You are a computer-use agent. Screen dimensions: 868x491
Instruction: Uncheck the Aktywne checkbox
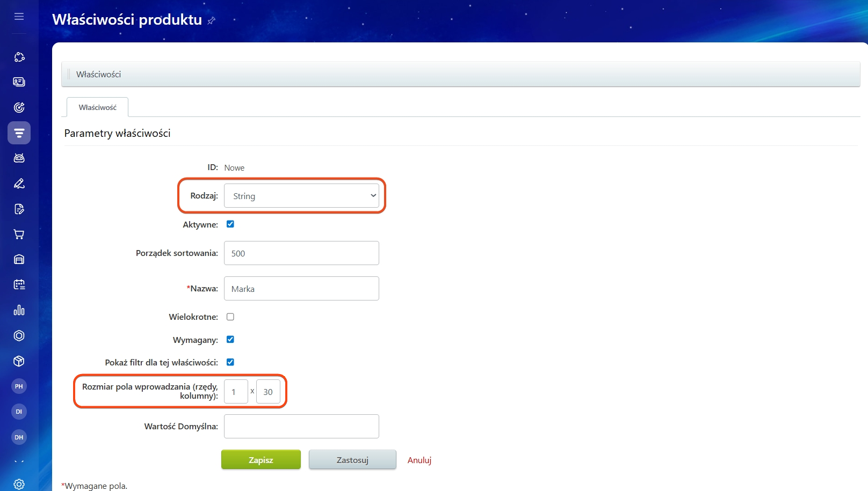click(230, 224)
